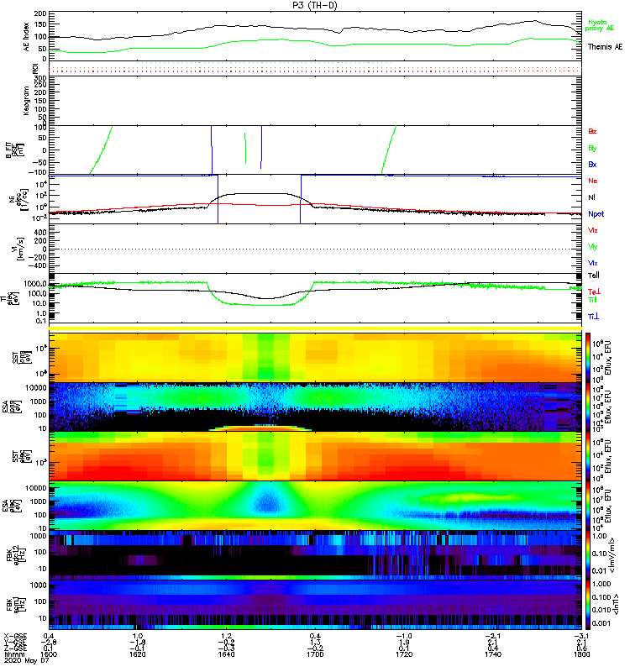Click the "ROI" strip axis label

[x=35, y=68]
